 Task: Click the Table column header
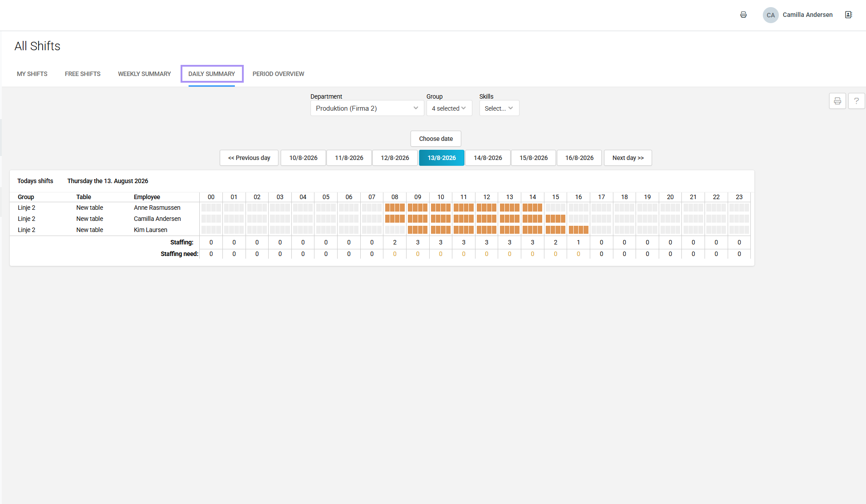tap(84, 197)
